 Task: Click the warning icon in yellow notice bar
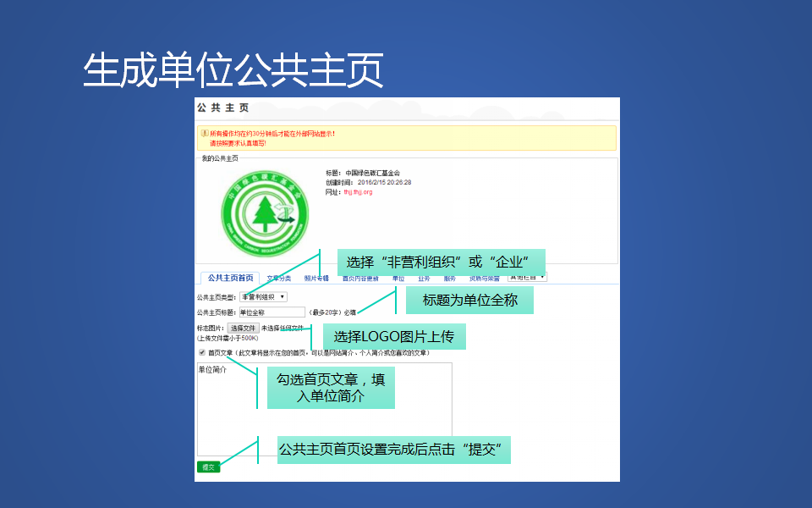pos(204,133)
